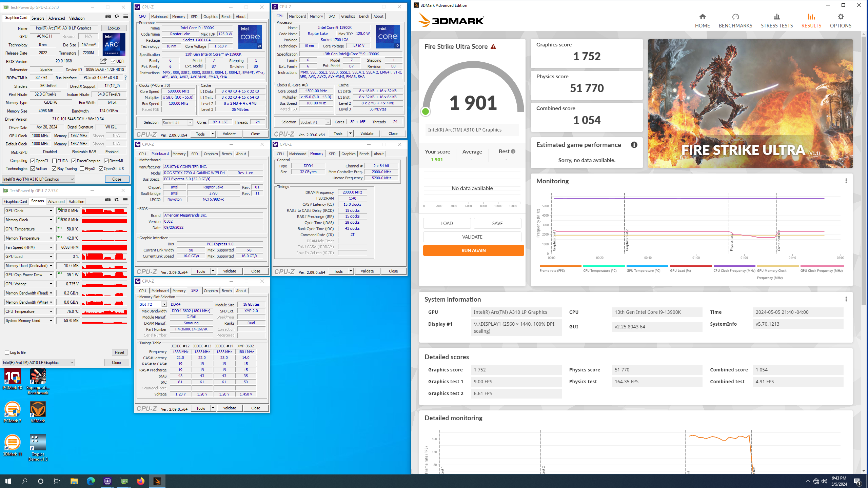The height and width of the screenshot is (488, 868).
Task: Toggle DirectCompute checkbox in GPU-Z
Action: coord(74,161)
